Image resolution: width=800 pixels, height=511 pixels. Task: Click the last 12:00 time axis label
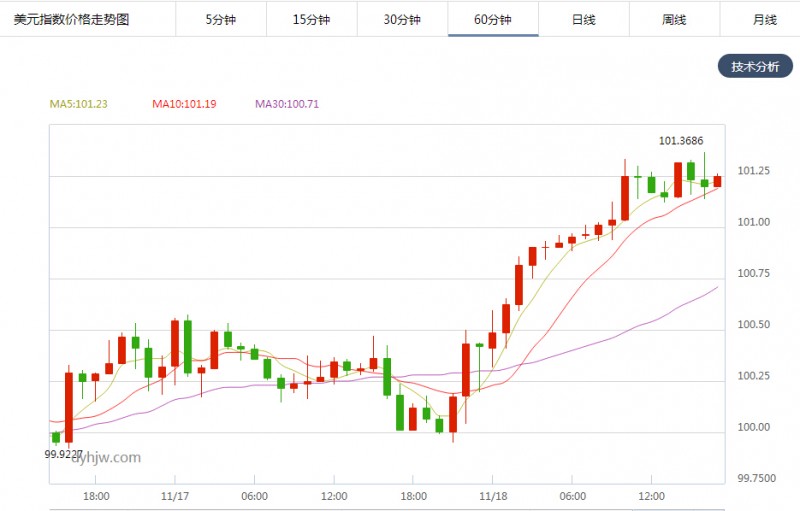click(652, 496)
